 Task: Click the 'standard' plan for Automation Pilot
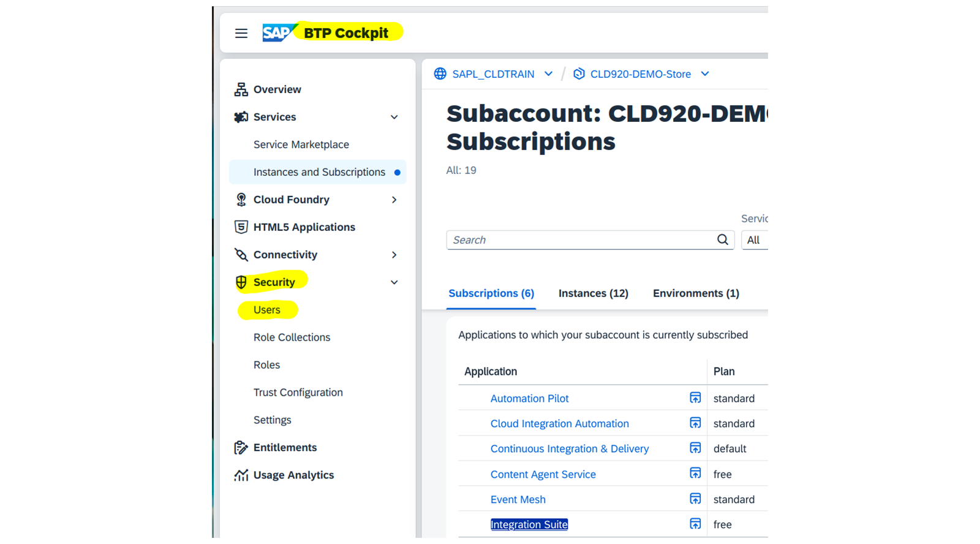tap(734, 399)
